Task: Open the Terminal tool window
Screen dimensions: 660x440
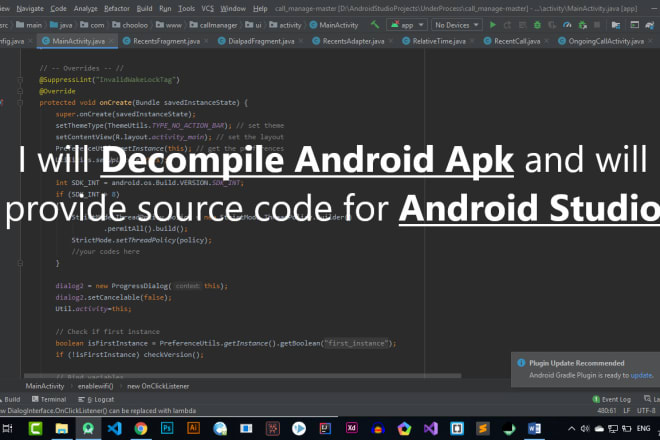Action: 49,399
